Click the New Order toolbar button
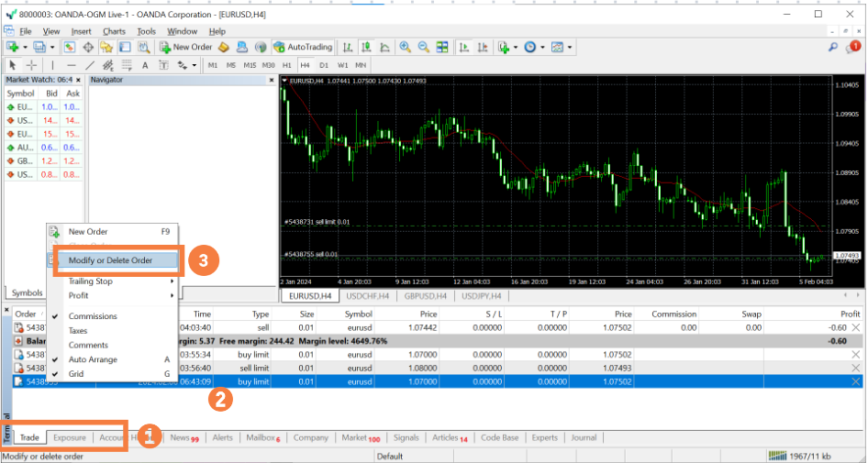Image resolution: width=868 pixels, height=463 pixels. (x=185, y=47)
